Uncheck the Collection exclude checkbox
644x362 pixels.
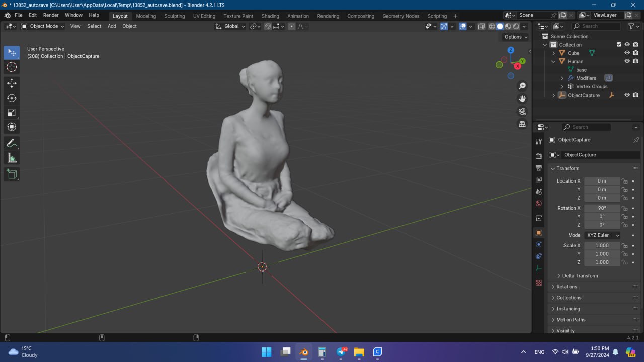point(619,44)
